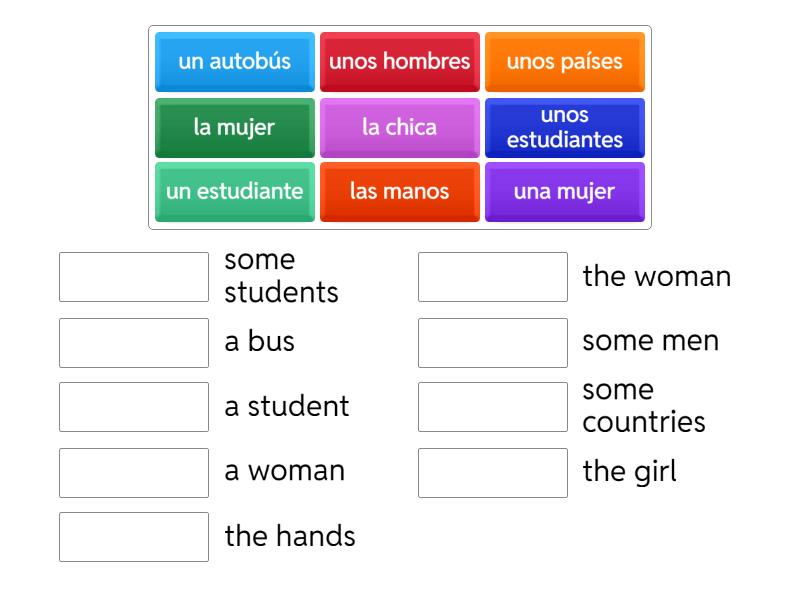Click the answer box for 'some students'

(134, 277)
